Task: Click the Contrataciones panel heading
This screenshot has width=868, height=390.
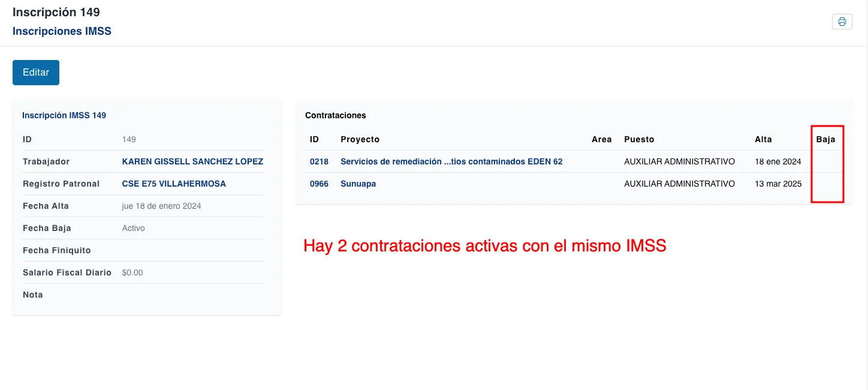Action: (335, 115)
